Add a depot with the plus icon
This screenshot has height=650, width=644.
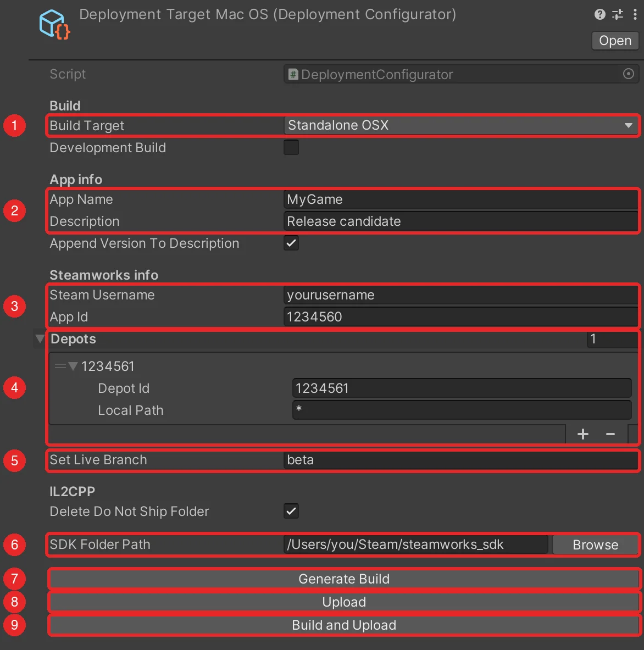point(582,434)
